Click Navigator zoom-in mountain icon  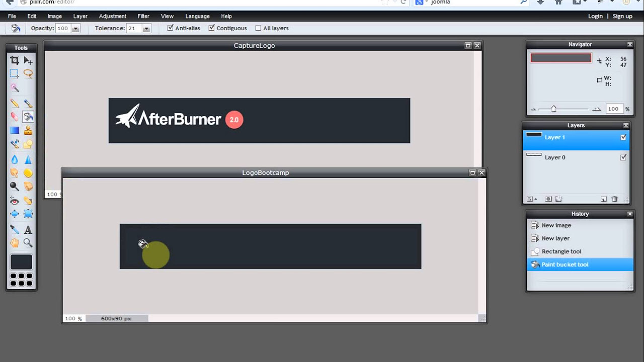[x=597, y=109]
